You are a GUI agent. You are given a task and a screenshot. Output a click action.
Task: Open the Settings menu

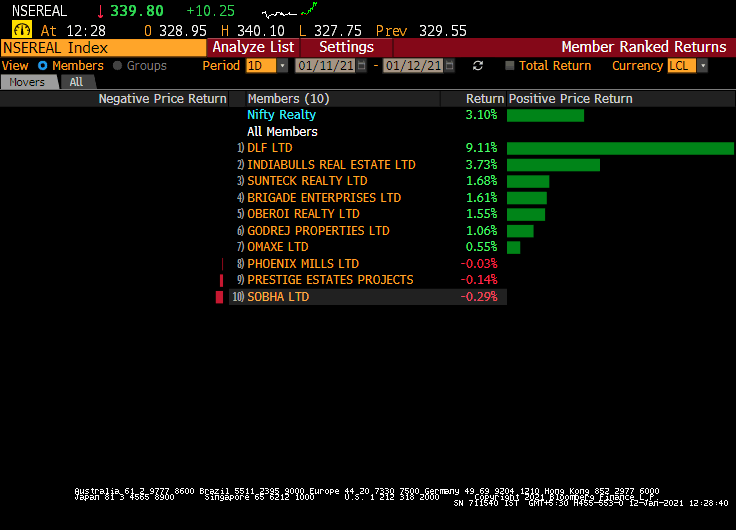[x=346, y=47]
